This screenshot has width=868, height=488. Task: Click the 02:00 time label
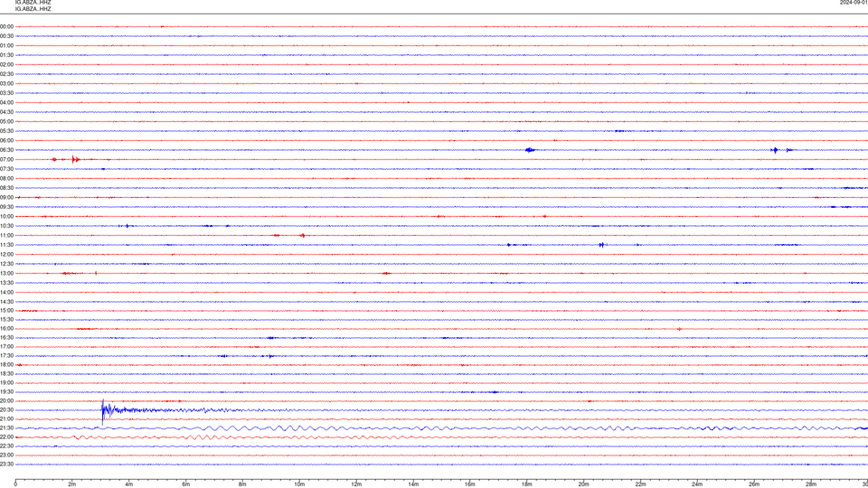coord(6,65)
